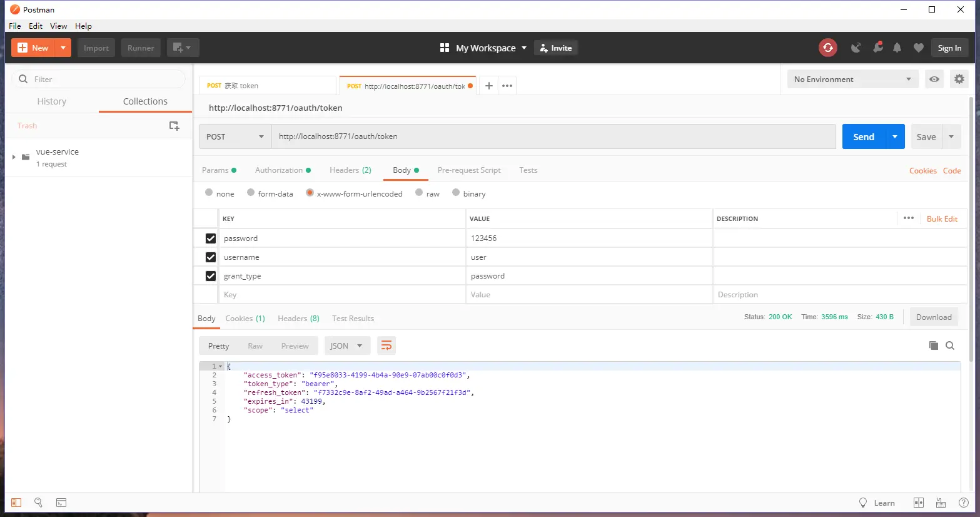Screen dimensions: 980x517
Task: Select the raw body type radio
Action: tap(419, 193)
